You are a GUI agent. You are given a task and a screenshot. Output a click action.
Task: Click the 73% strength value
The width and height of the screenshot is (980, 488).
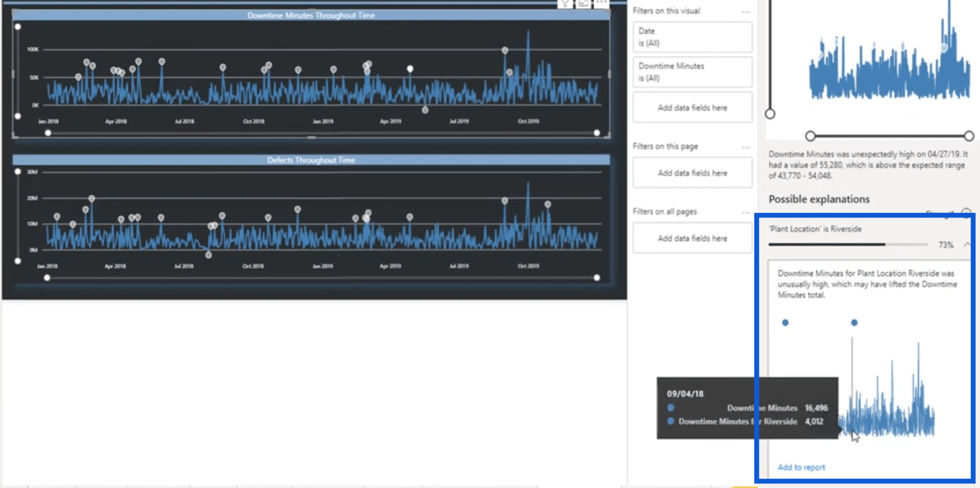946,245
